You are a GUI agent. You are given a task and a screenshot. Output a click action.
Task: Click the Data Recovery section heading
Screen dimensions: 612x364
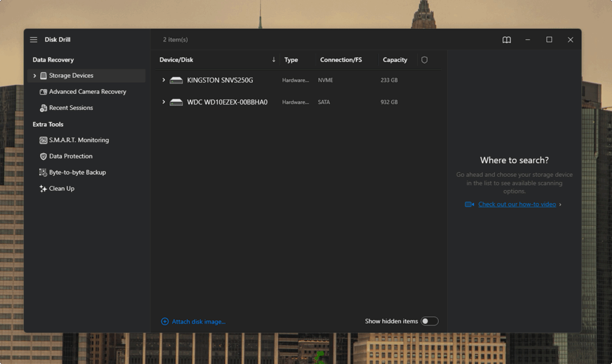(53, 60)
